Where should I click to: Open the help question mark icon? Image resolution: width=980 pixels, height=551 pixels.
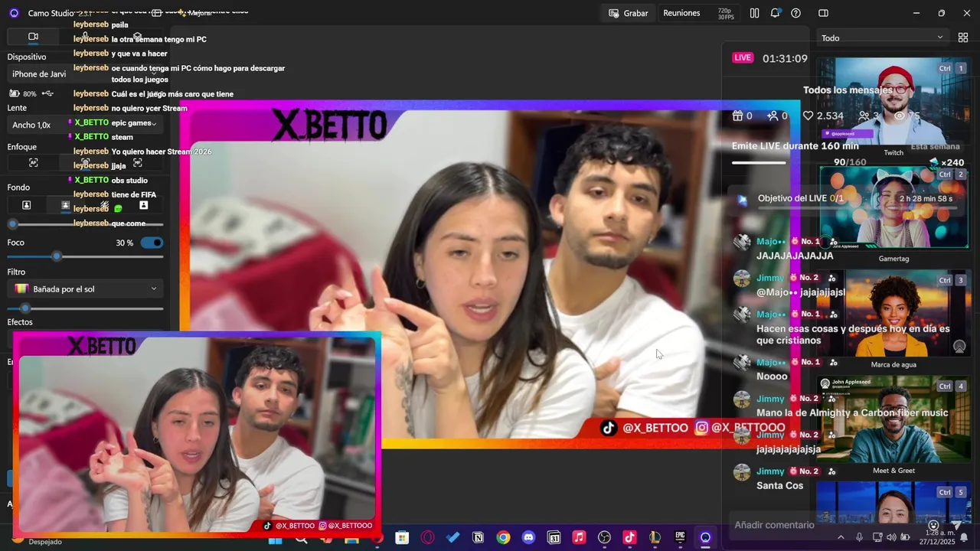795,13
